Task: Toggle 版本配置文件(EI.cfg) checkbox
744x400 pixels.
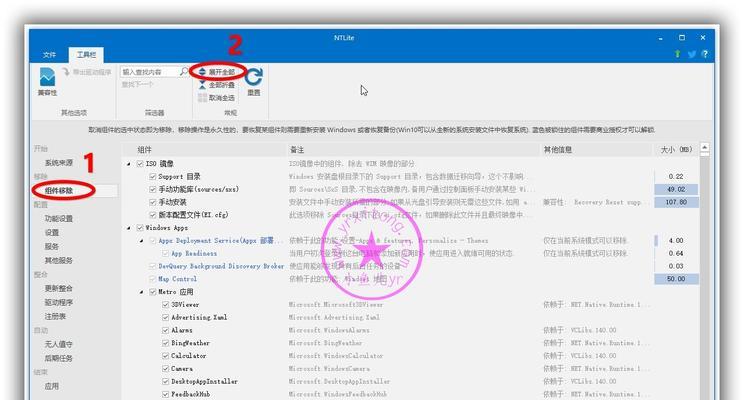Action: coord(153,215)
